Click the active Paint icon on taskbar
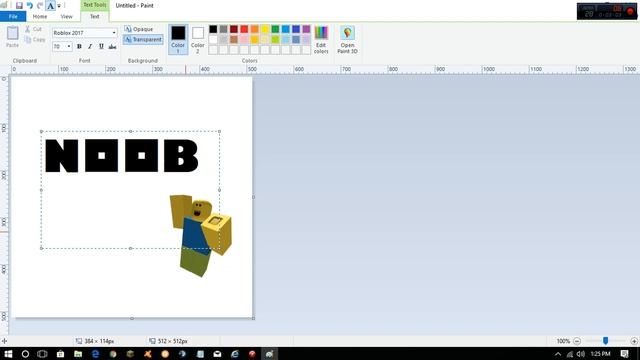Image resolution: width=640 pixels, height=360 pixels. tap(269, 354)
